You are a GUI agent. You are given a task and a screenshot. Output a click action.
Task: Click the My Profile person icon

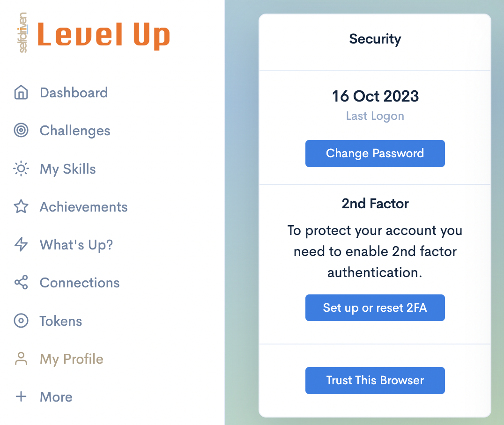[21, 359]
